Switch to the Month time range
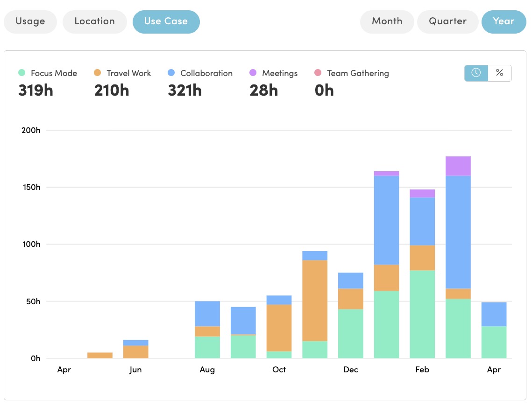 (x=387, y=21)
